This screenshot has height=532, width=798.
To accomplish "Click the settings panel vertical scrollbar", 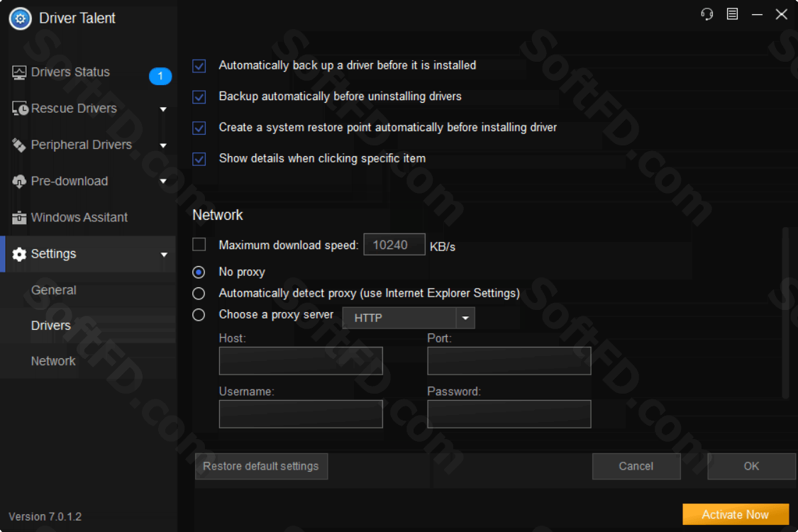I will click(786, 312).
